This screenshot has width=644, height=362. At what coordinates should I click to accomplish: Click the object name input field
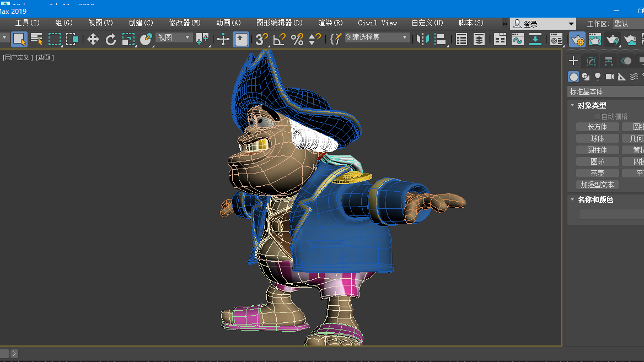coord(611,214)
